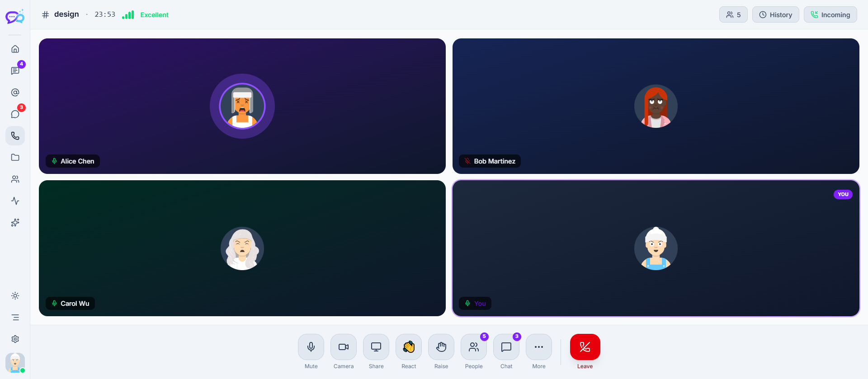Image resolution: width=868 pixels, height=379 pixels.
Task: Toggle the Camera button
Action: click(344, 347)
